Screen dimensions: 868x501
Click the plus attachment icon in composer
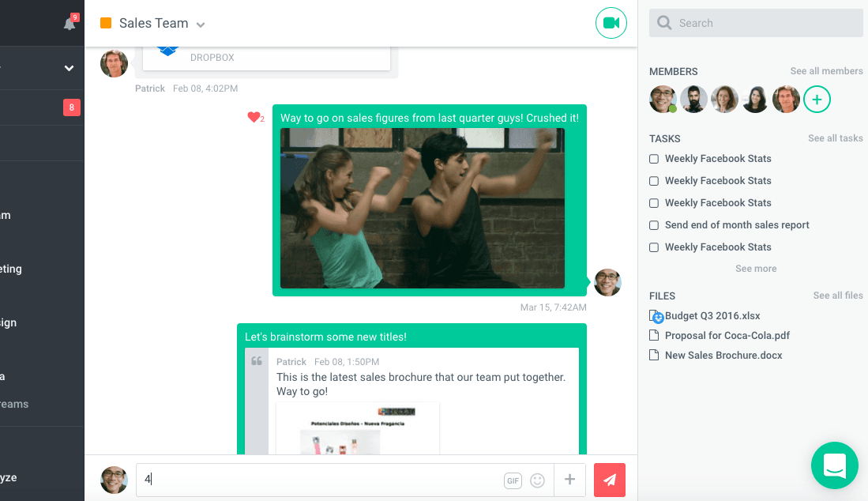569,480
